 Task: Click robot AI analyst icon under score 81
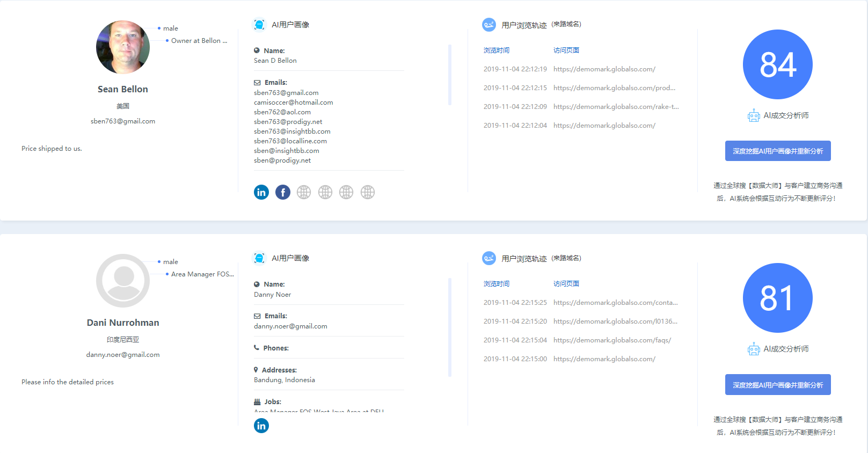[754, 349]
